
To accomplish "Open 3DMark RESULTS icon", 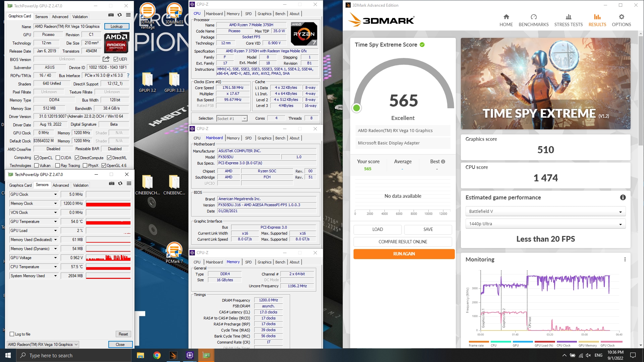I will coord(597,17).
